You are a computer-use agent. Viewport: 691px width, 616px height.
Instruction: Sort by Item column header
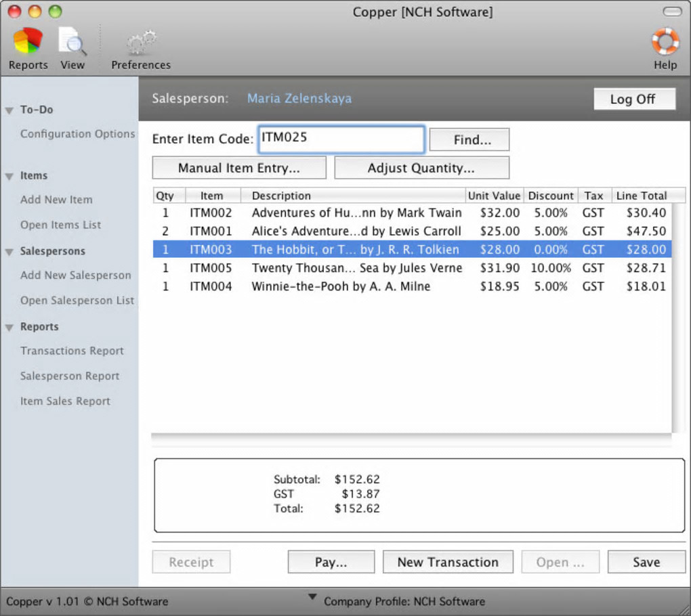click(x=213, y=196)
